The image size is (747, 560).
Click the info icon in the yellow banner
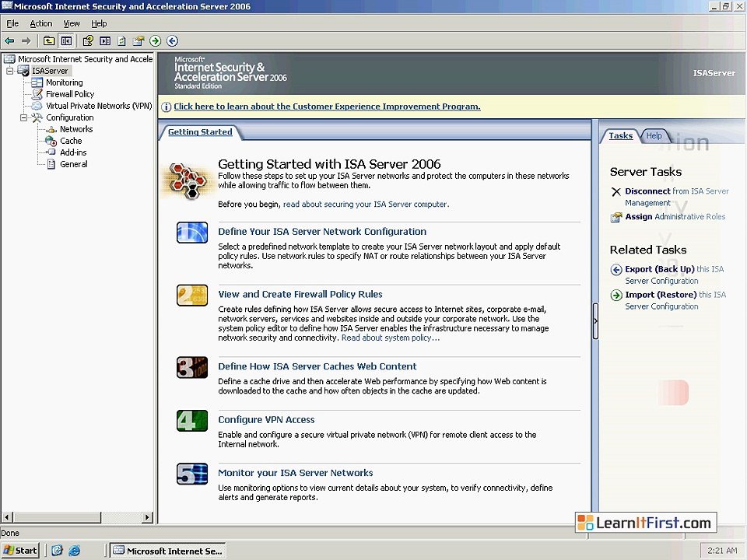click(167, 107)
